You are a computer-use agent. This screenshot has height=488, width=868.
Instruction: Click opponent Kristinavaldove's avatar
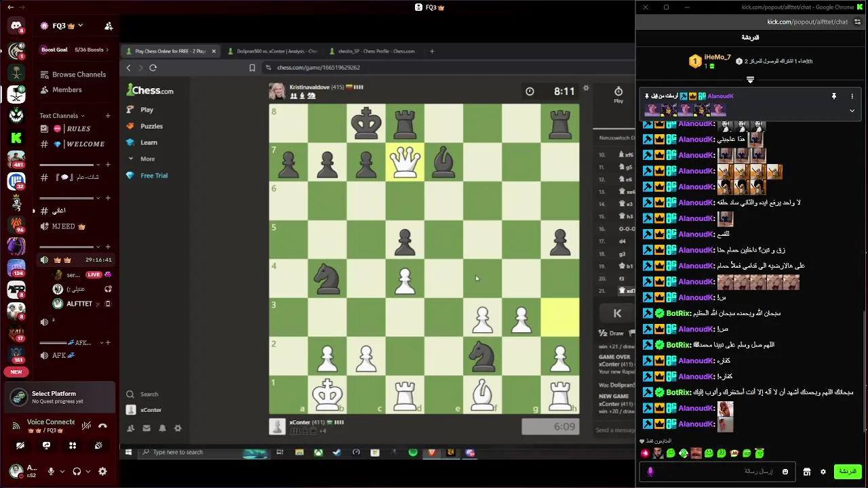pos(277,91)
